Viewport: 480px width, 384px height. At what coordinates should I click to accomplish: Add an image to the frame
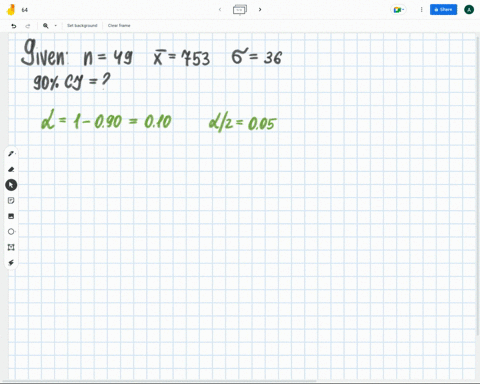(11, 216)
